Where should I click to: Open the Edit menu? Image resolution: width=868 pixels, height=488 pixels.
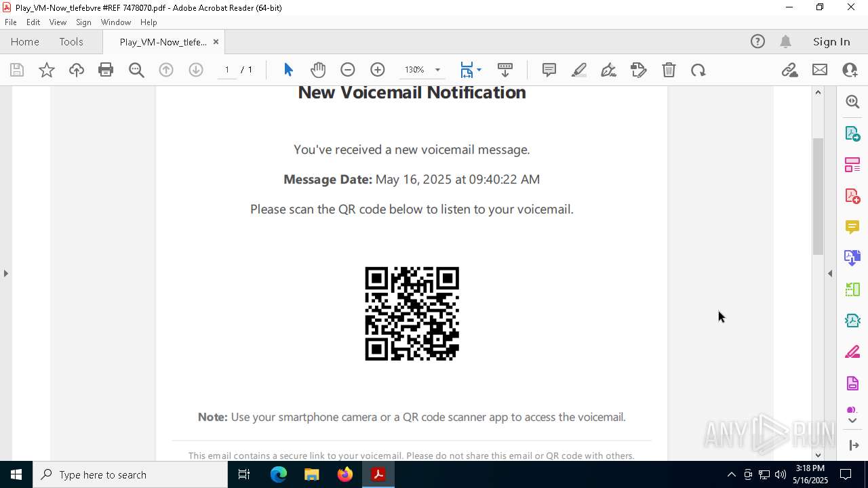point(33,22)
